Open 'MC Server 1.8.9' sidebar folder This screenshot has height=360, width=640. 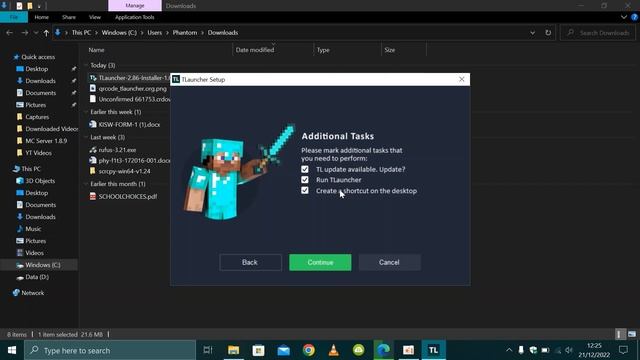point(46,141)
